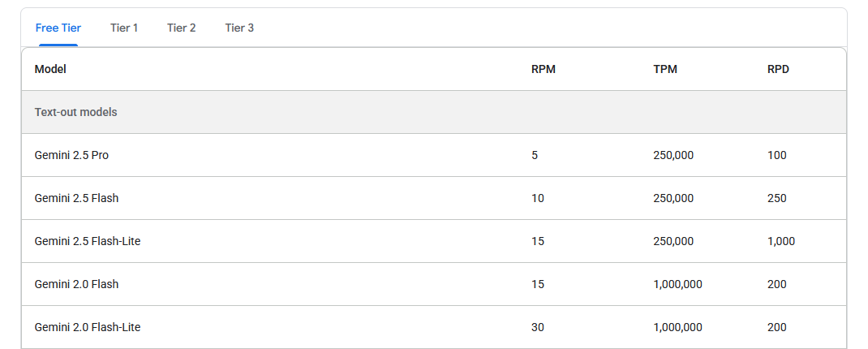The width and height of the screenshot is (868, 349).
Task: Click the RPD column header
Action: coord(778,69)
